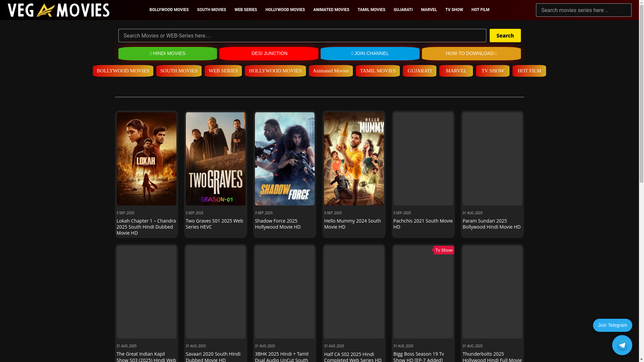
Task: Open Thunderbolts 2025 Hollywood Hindi link
Action: pos(492,357)
